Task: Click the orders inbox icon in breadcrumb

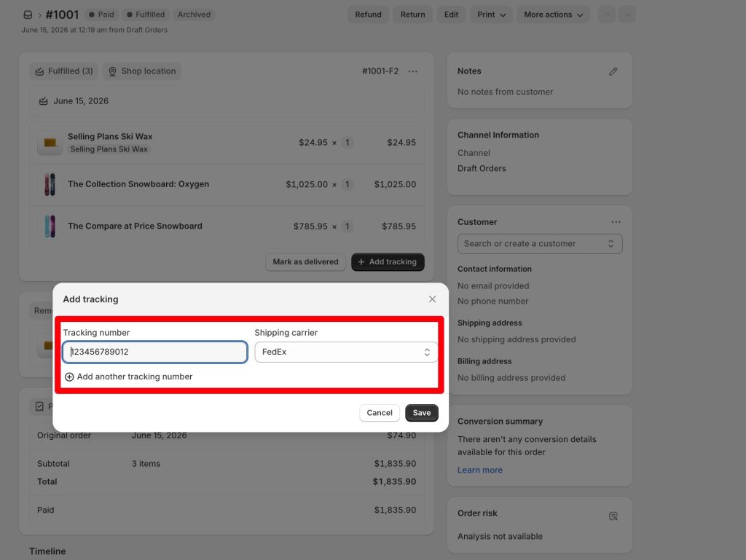Action: tap(28, 15)
